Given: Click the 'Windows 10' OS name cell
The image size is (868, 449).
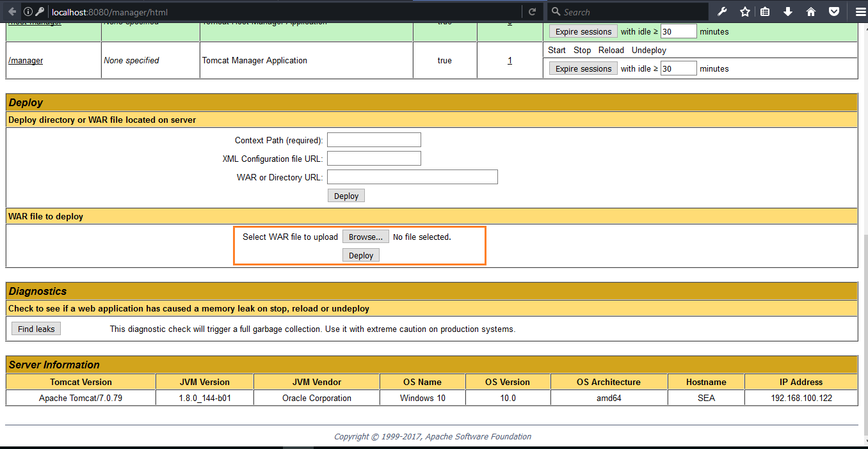Looking at the screenshot, I should [422, 398].
